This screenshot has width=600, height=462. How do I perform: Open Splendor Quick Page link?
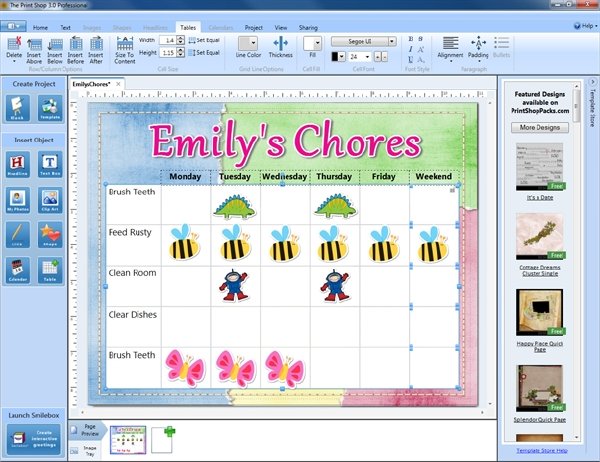[540, 420]
